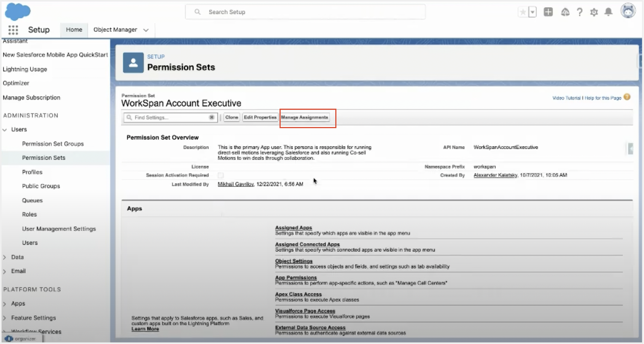Expand the Feature Settings section
Screen dimensions: 644x344
click(5, 318)
